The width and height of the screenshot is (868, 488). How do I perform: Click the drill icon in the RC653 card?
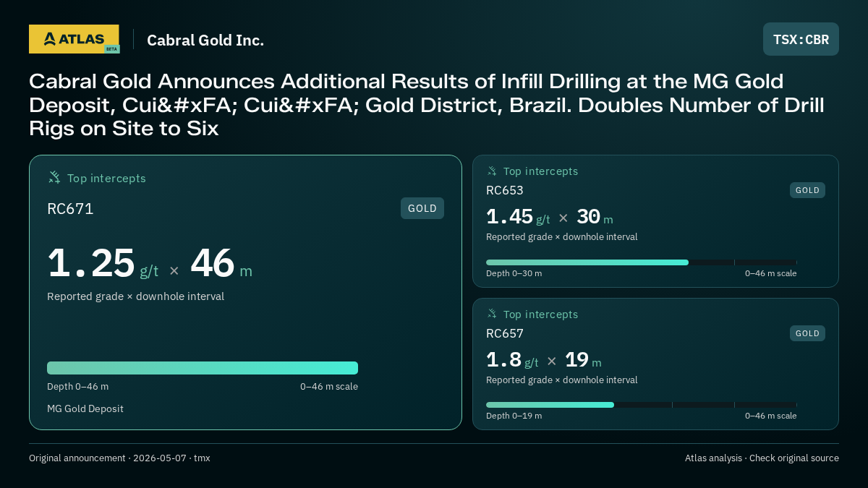click(492, 171)
